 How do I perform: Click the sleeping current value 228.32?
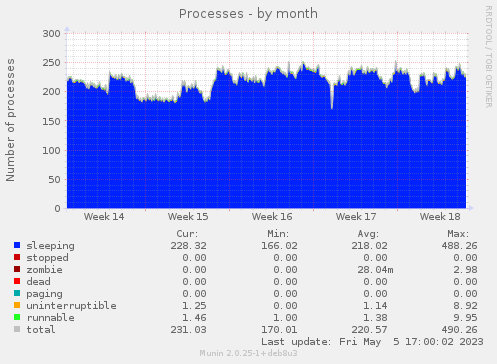click(x=189, y=246)
